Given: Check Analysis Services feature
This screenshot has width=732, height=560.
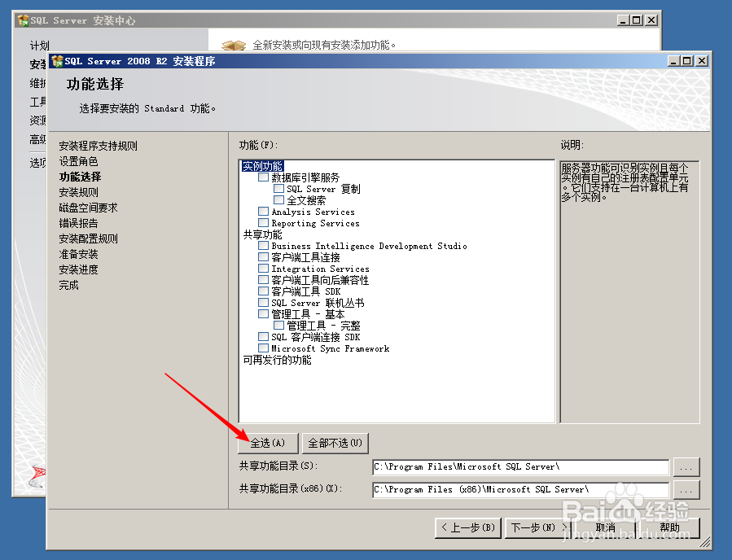Looking at the screenshot, I should 263,212.
